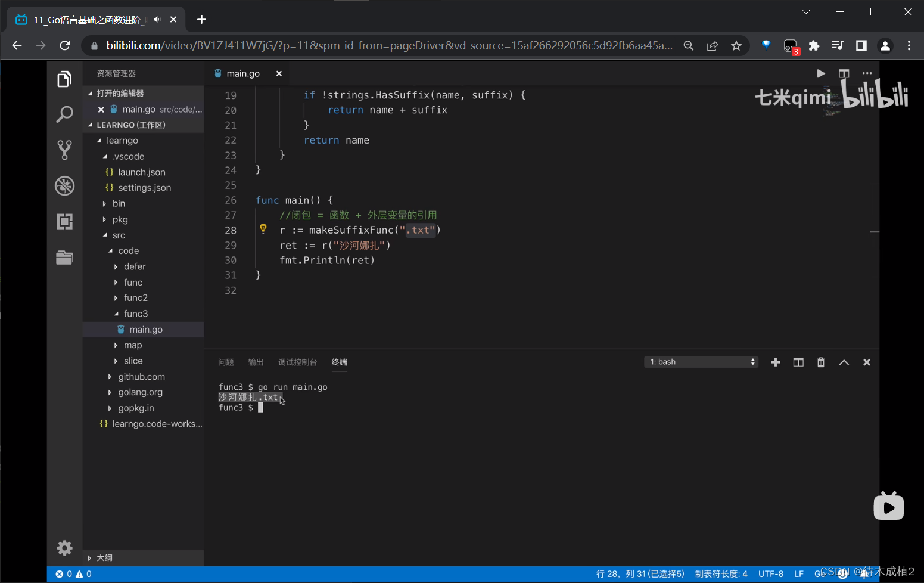
Task: Maximize the terminal panel with the up chevron
Action: click(x=844, y=362)
